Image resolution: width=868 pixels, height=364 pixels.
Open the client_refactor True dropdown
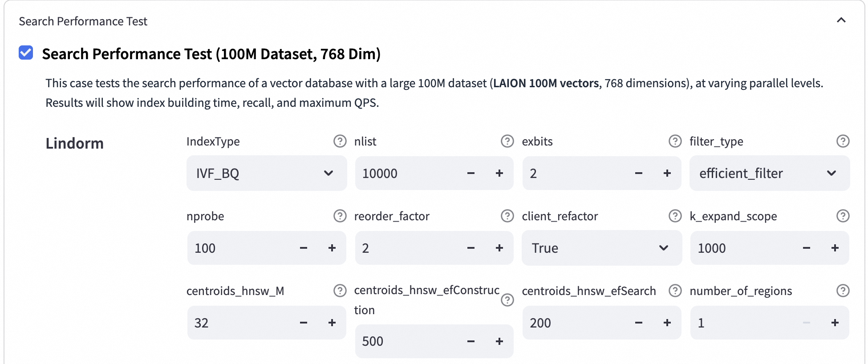coord(601,248)
